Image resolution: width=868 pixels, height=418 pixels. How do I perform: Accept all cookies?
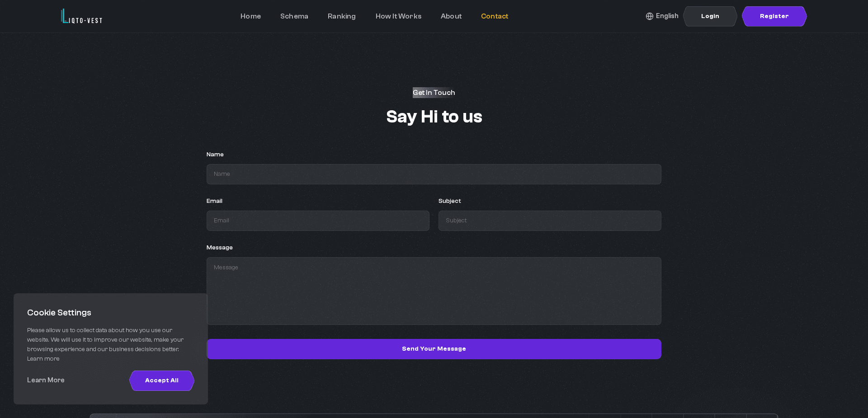click(x=161, y=380)
